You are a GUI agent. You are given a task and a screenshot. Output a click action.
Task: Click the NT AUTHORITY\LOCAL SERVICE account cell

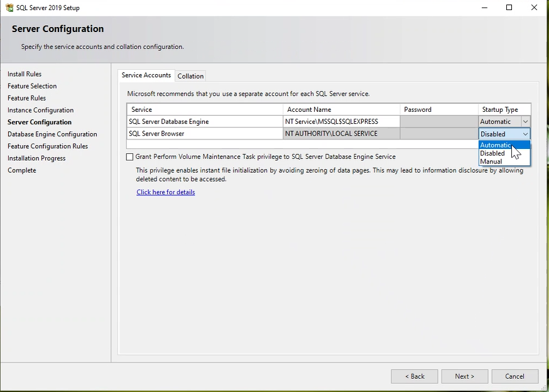[x=341, y=133]
